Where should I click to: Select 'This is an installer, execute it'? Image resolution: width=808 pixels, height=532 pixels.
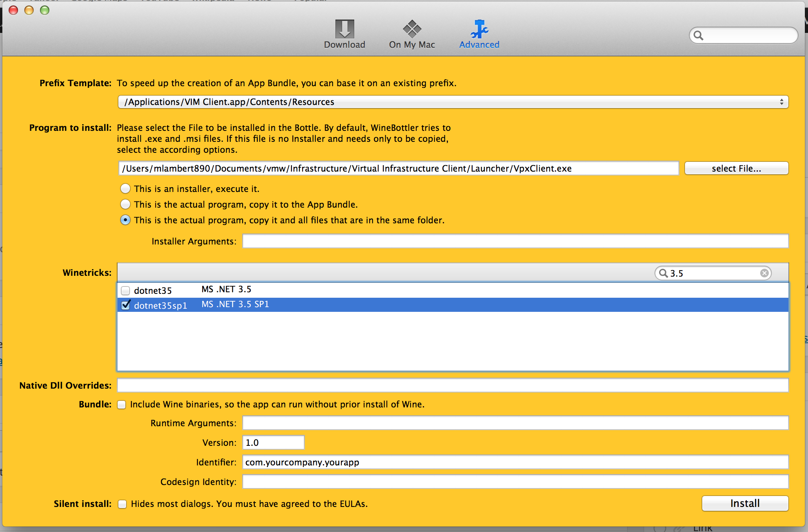click(x=125, y=189)
